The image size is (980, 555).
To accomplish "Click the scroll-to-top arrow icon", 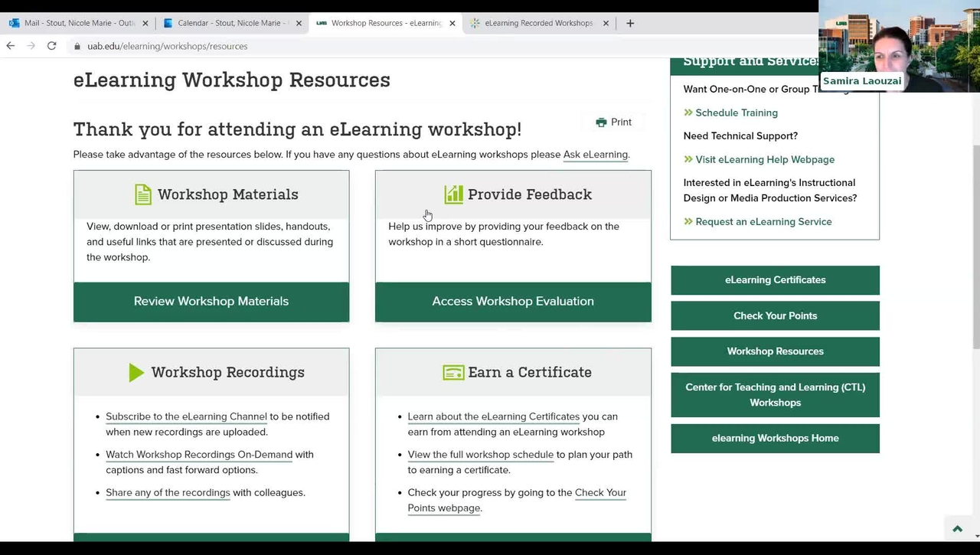I will (957, 529).
